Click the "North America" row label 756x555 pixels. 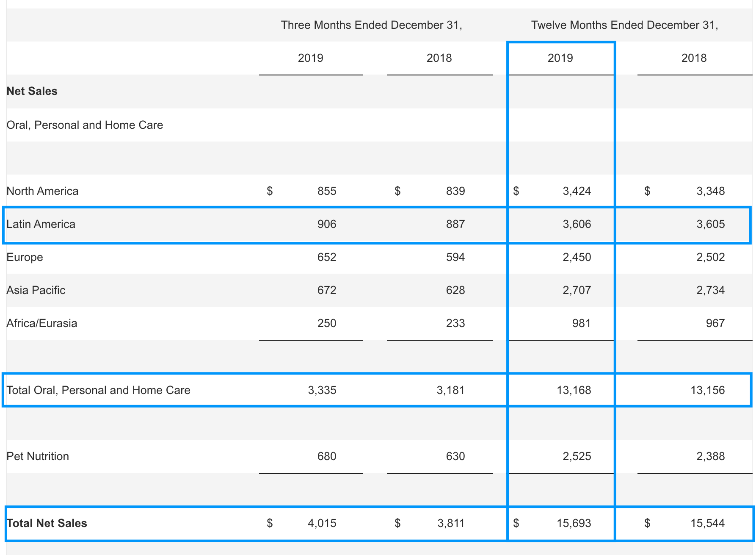coord(42,191)
